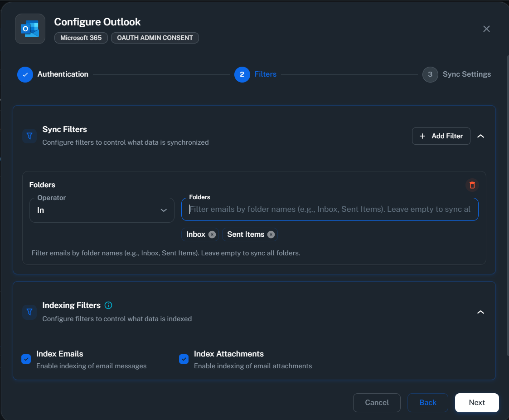
Task: Click inside the Folders filter input field
Action: (330, 209)
